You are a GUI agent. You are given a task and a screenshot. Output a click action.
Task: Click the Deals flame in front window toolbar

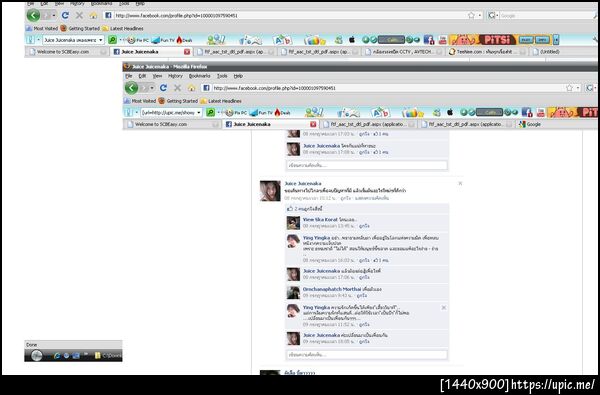pyautogui.click(x=282, y=113)
